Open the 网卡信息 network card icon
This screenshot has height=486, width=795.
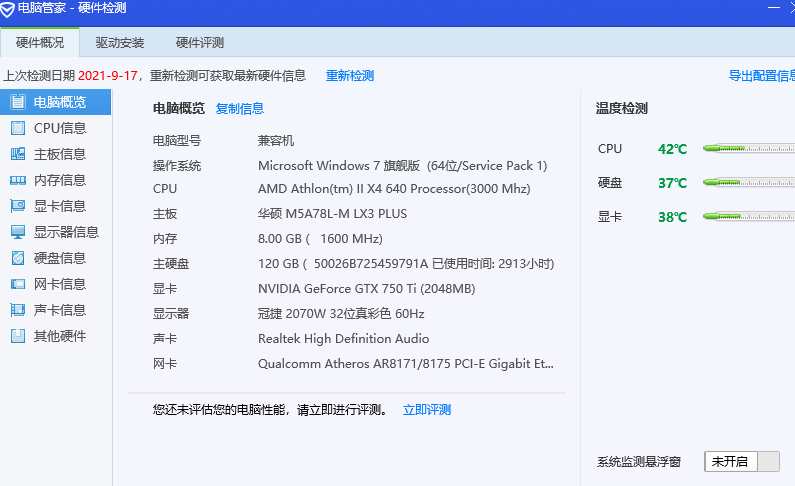(x=18, y=284)
